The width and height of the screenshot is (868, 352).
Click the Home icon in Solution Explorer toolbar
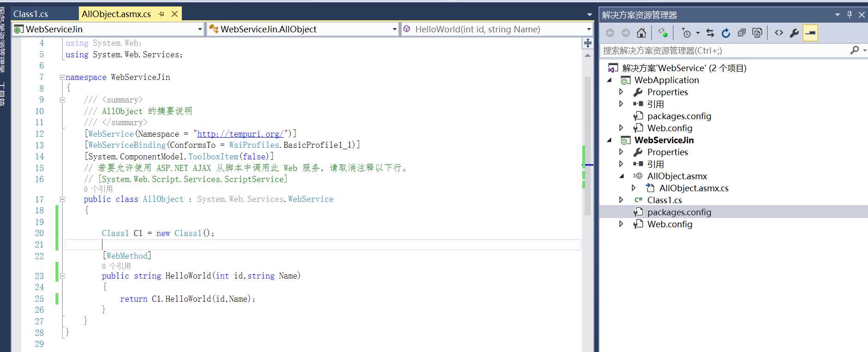[x=641, y=33]
